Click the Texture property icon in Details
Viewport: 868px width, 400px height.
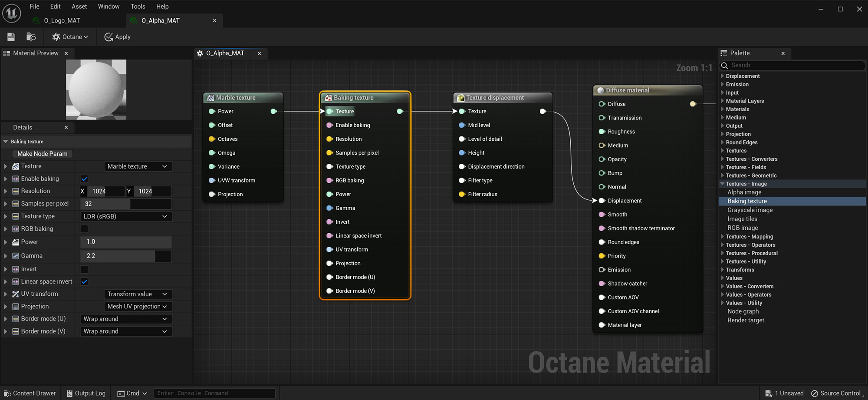(x=16, y=166)
